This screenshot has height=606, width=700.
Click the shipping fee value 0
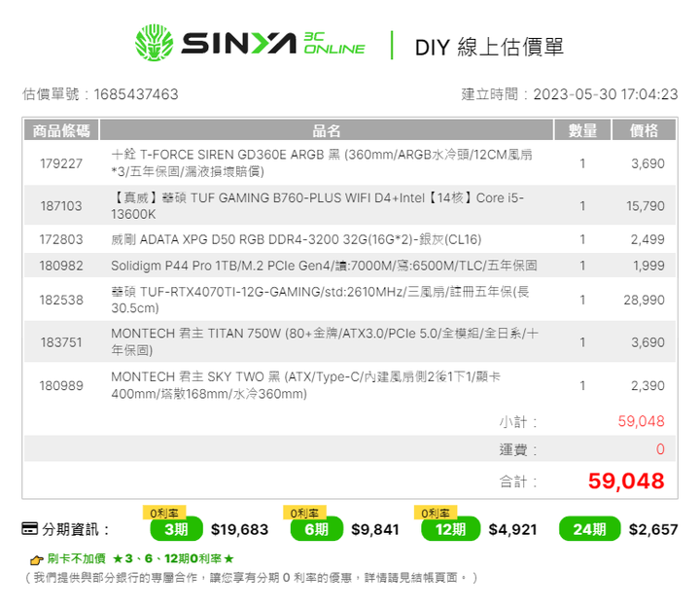pyautogui.click(x=660, y=449)
